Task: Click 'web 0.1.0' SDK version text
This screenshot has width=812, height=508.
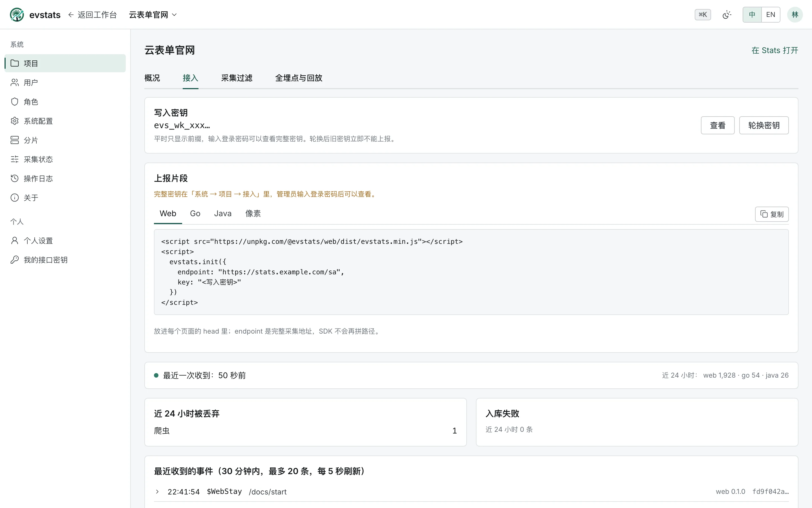Action: tap(730, 492)
